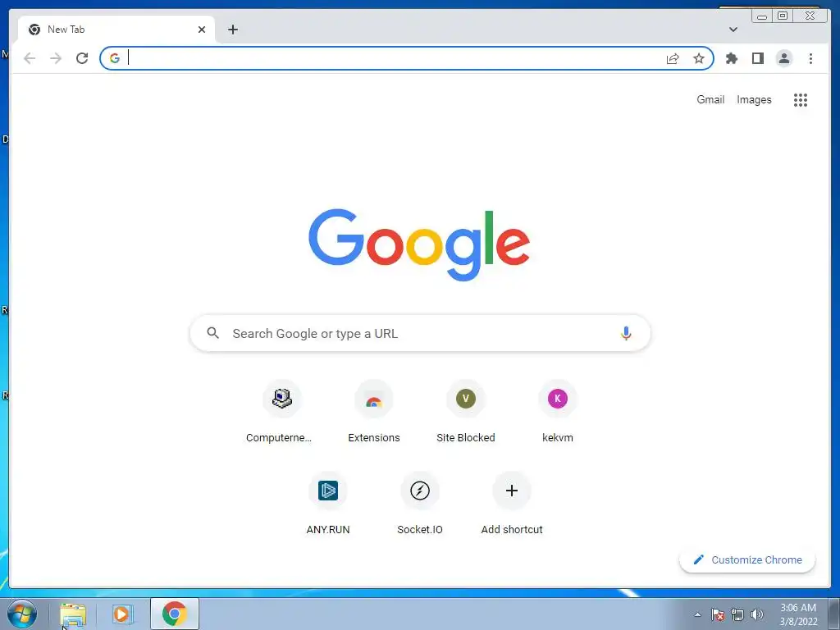This screenshot has height=630, width=840.
Task: Open the network tray icon
Action: pos(737,614)
